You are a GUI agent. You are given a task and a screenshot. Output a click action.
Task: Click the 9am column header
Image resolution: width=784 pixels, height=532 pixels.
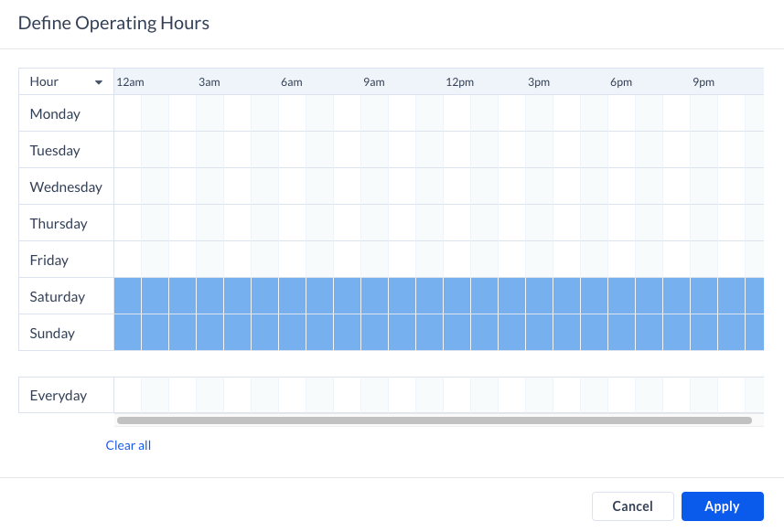374,82
